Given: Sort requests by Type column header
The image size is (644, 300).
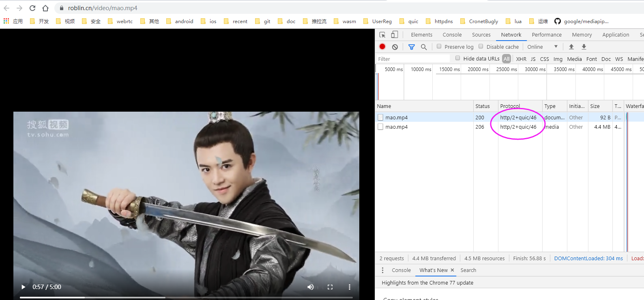Looking at the screenshot, I should (555, 106).
